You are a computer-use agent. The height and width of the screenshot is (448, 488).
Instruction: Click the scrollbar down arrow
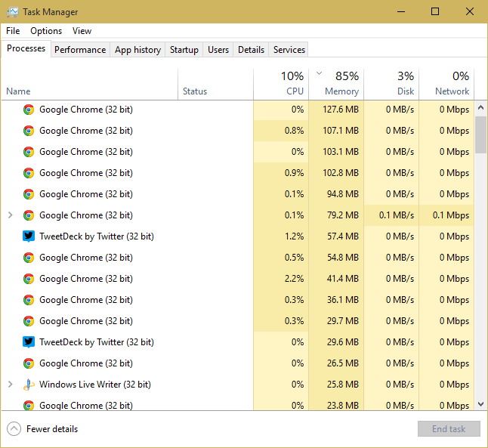click(x=481, y=404)
